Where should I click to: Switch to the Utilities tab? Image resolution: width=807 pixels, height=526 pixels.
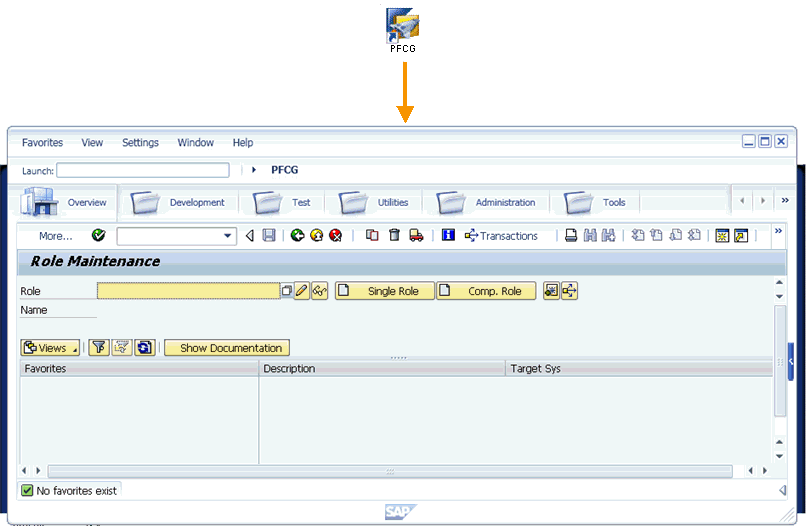(x=374, y=202)
